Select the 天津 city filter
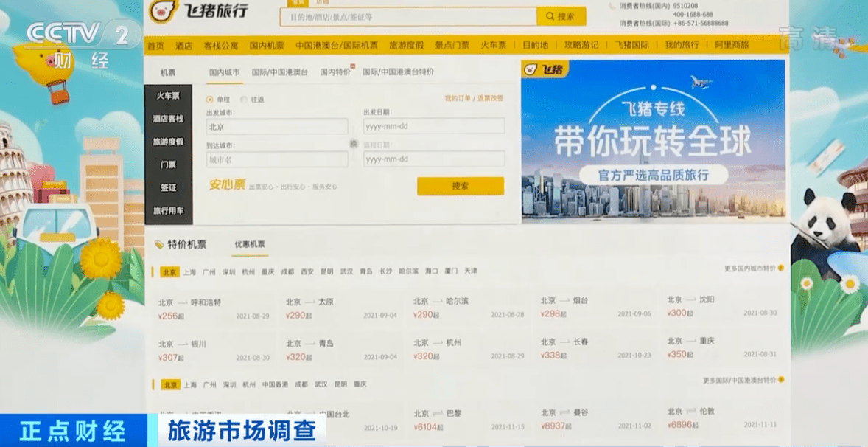 (471, 271)
